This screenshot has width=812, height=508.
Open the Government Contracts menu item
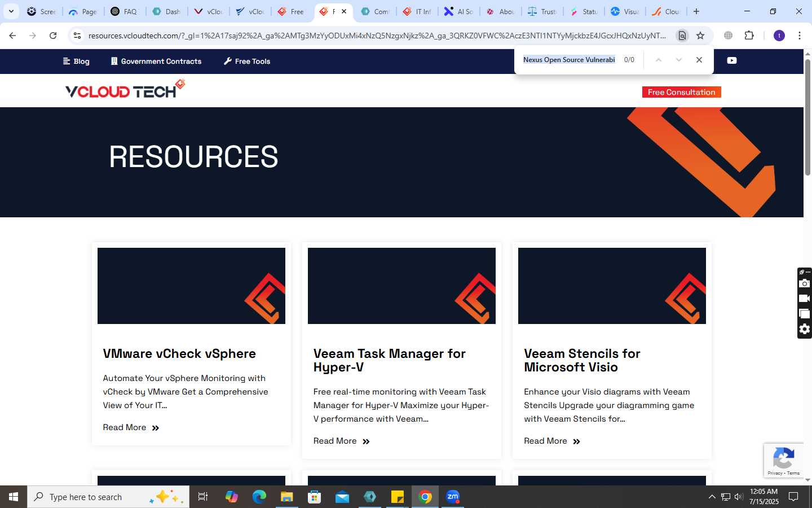coord(156,61)
